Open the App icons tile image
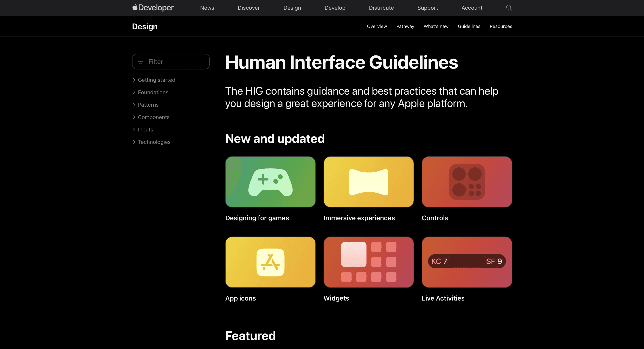 pos(270,262)
